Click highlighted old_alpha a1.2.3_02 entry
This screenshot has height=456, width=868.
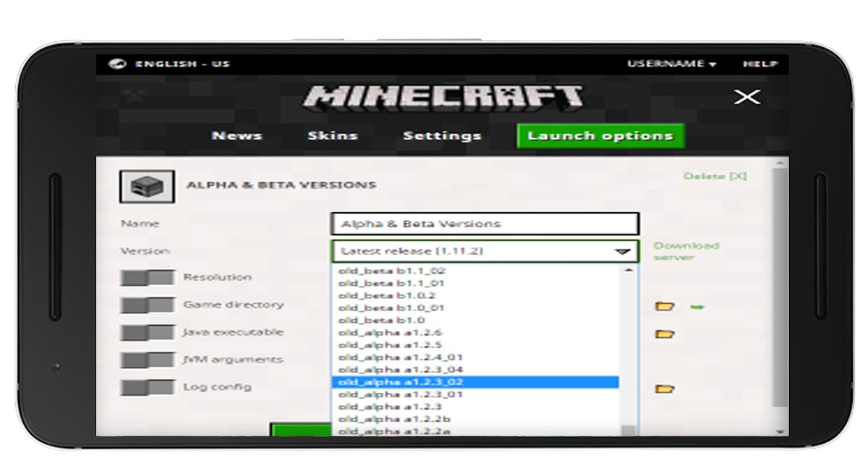[x=475, y=381]
